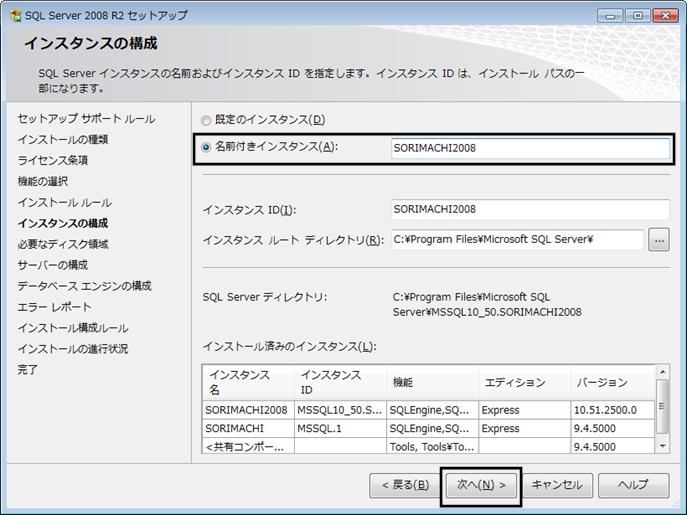Image resolution: width=687 pixels, height=515 pixels.
Task: Select 完了 in the step list
Action: [28, 370]
